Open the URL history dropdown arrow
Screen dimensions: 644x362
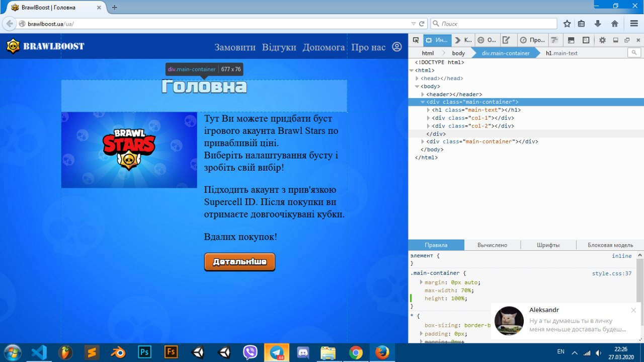pyautogui.click(x=414, y=24)
